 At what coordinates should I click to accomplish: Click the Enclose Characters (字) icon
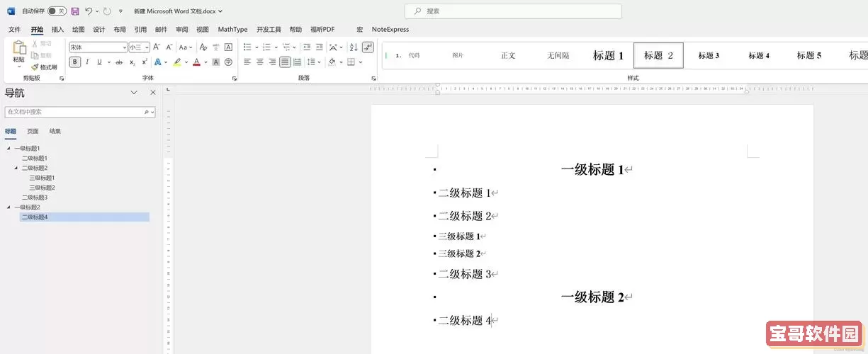(228, 62)
